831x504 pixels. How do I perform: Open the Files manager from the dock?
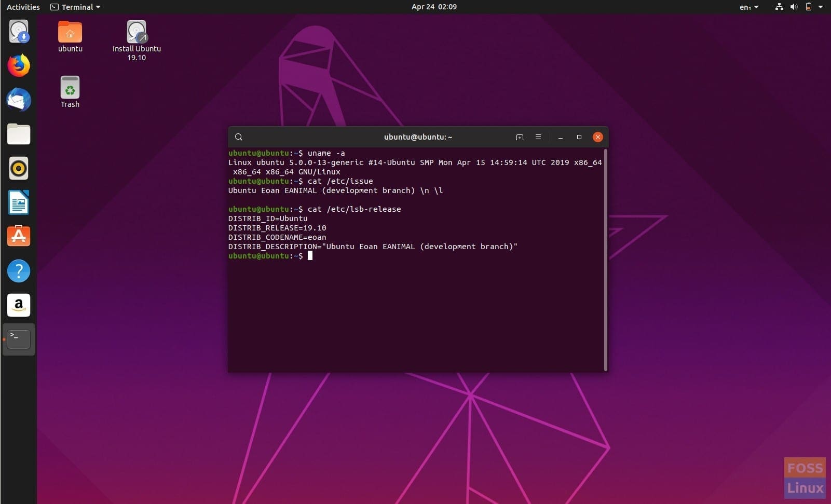[19, 134]
